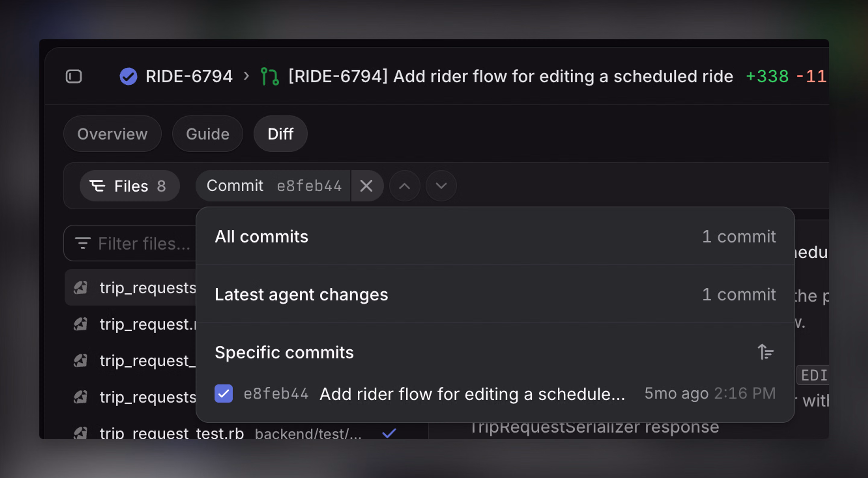Switch to the Overview tab

click(x=112, y=134)
